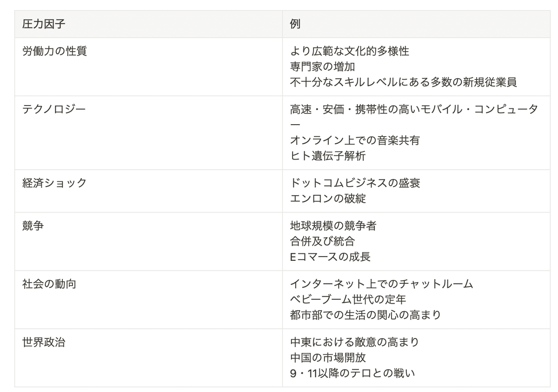The width and height of the screenshot is (558, 392).
Task: Select the 労働力の性質 cell
Action: click(x=148, y=67)
